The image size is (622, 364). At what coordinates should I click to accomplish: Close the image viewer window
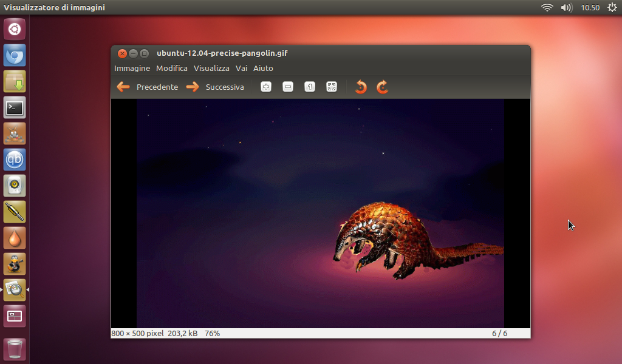pos(122,53)
